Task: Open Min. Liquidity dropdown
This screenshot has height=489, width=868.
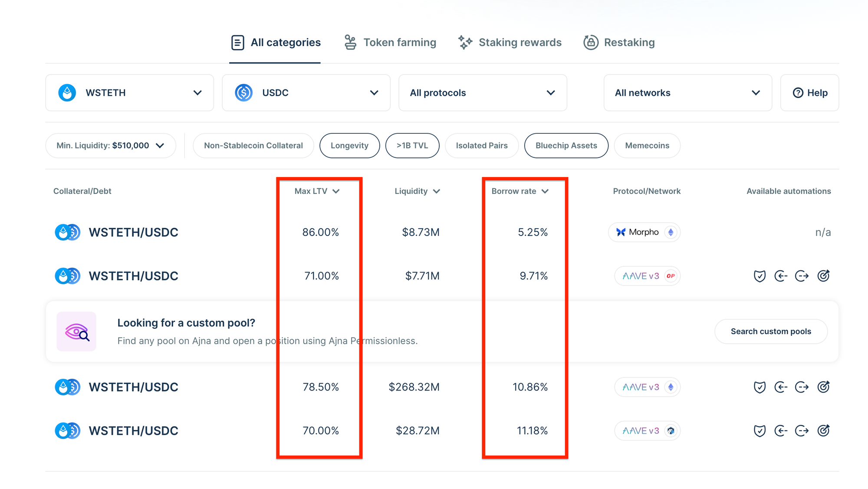Action: 110,145
